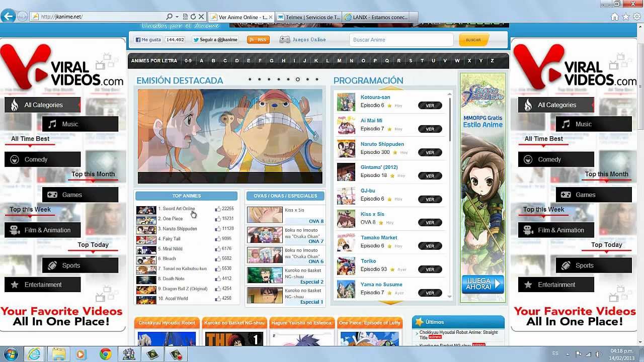The height and width of the screenshot is (362, 644).
Task: Select the third dot of featured carousel
Action: point(269,79)
